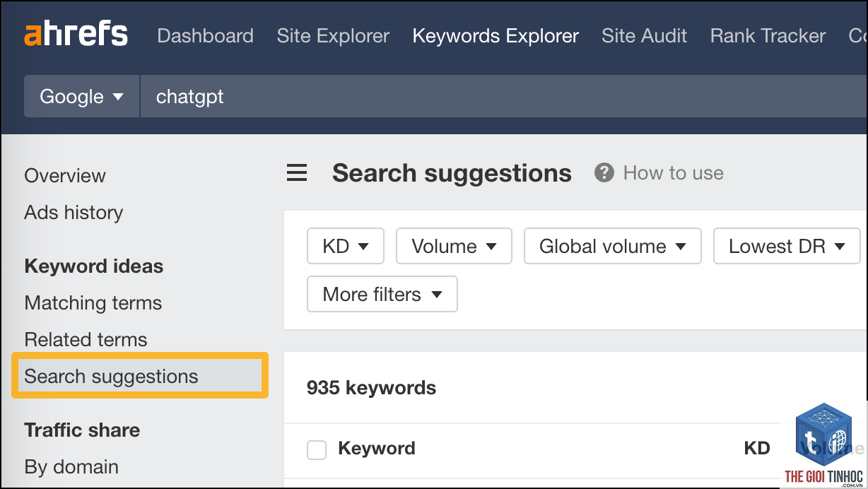
Task: Open the Global volume filter
Action: click(613, 246)
